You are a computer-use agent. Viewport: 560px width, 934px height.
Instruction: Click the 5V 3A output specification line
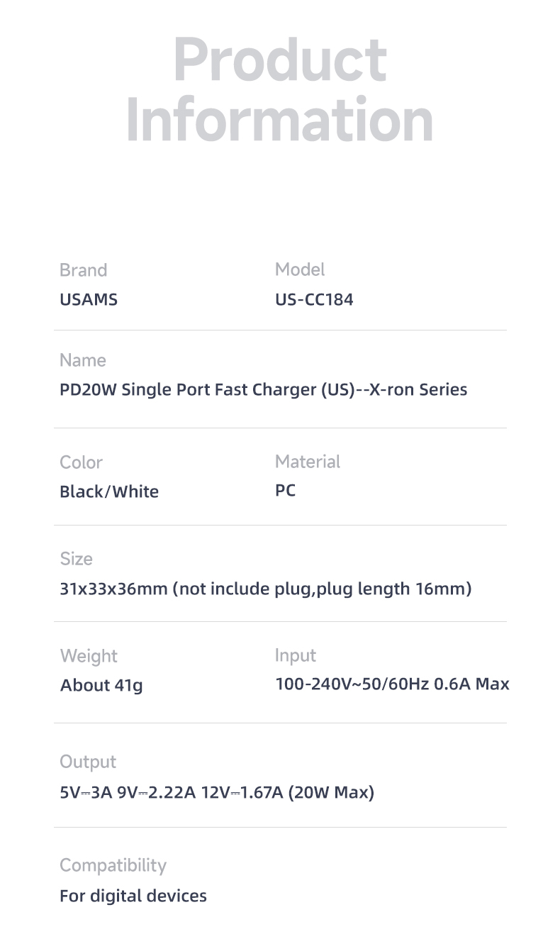coord(217,792)
